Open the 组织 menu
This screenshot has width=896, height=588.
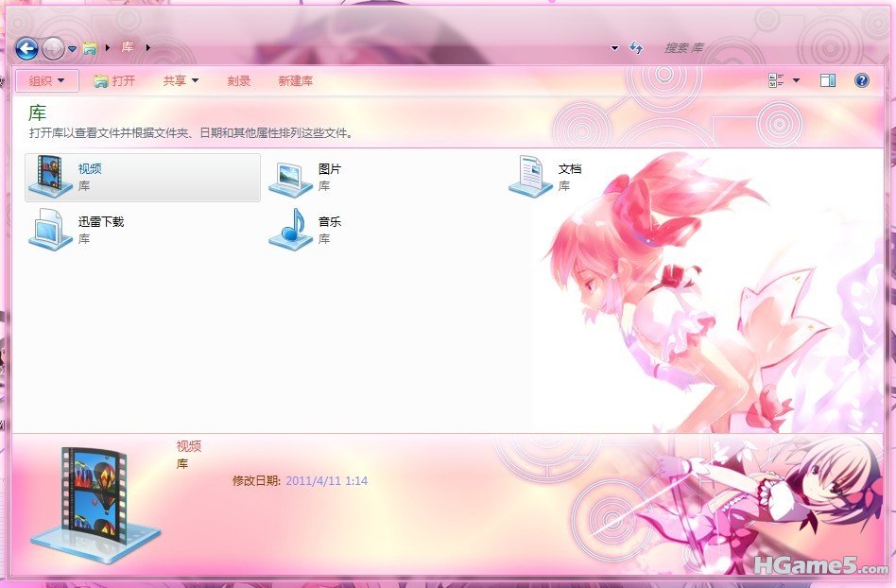(47, 81)
